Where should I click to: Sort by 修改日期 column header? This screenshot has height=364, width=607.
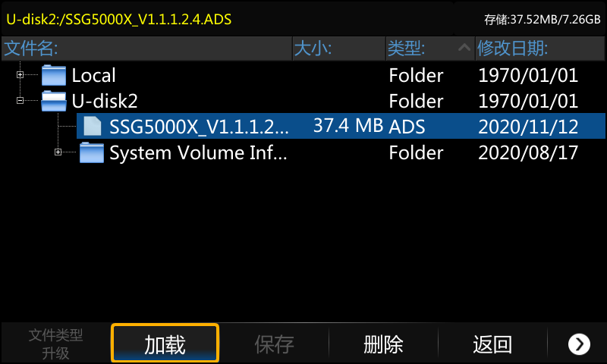point(540,49)
